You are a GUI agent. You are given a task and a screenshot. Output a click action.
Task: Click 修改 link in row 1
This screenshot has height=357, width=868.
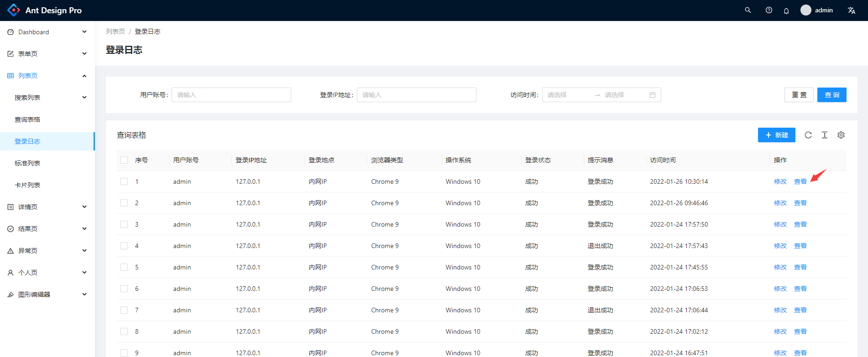coord(780,181)
